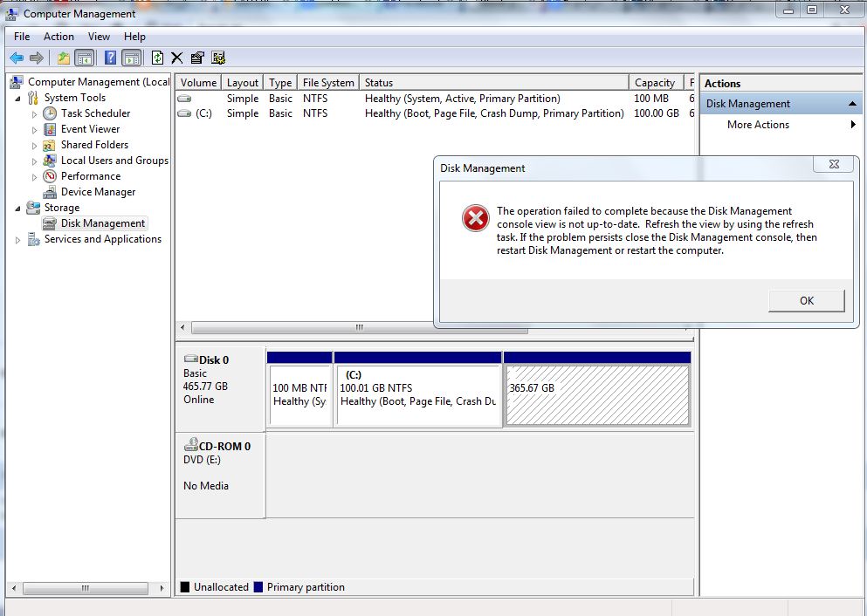Click the Disk Management tree icon
This screenshot has width=867, height=616.
point(50,223)
